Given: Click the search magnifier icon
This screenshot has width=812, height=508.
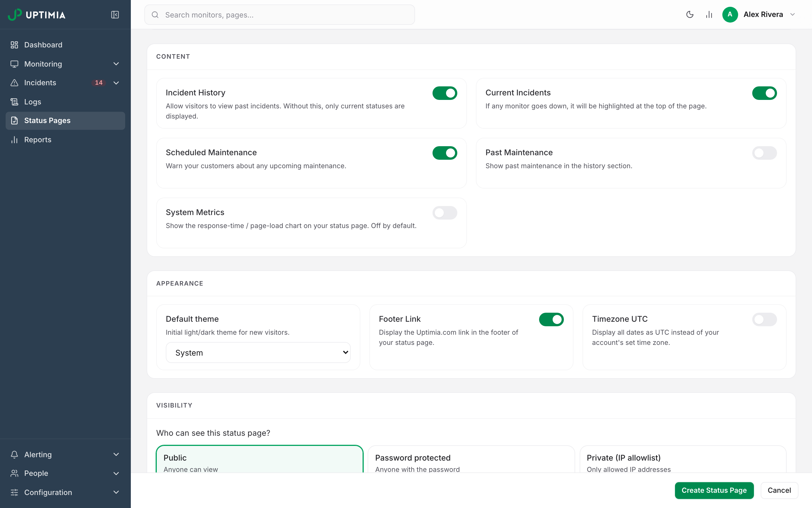Looking at the screenshot, I should pos(155,15).
